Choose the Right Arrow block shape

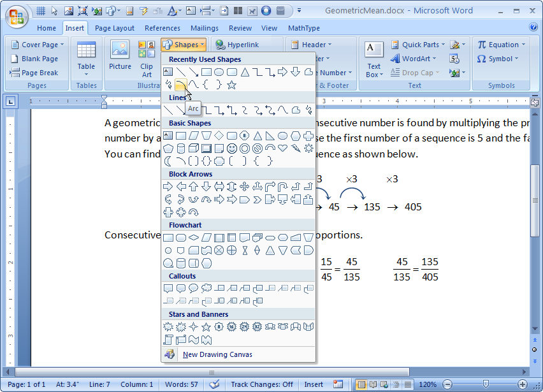click(x=168, y=186)
